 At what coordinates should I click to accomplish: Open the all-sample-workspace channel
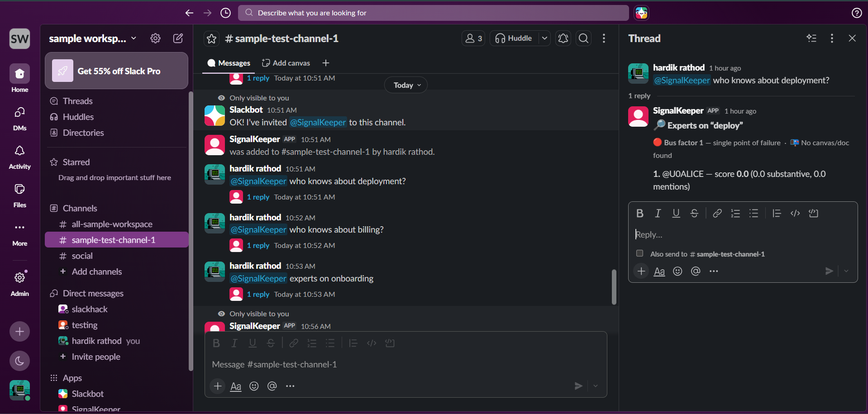pyautogui.click(x=117, y=224)
